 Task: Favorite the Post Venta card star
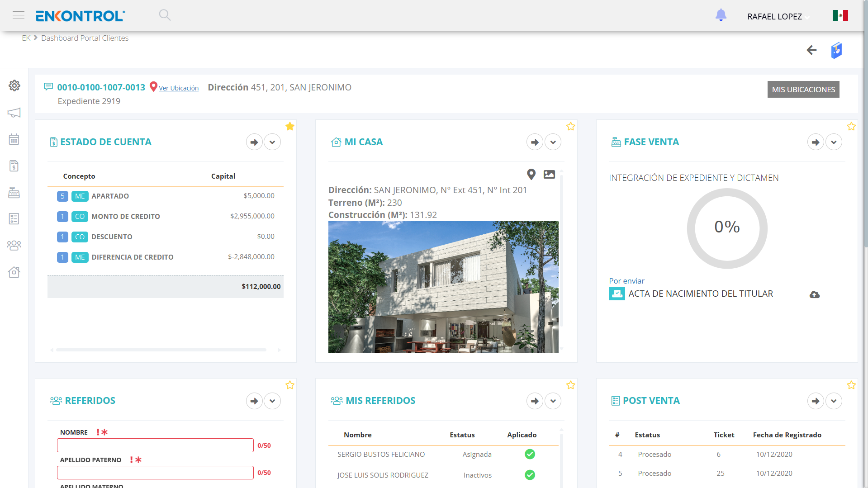pyautogui.click(x=851, y=385)
